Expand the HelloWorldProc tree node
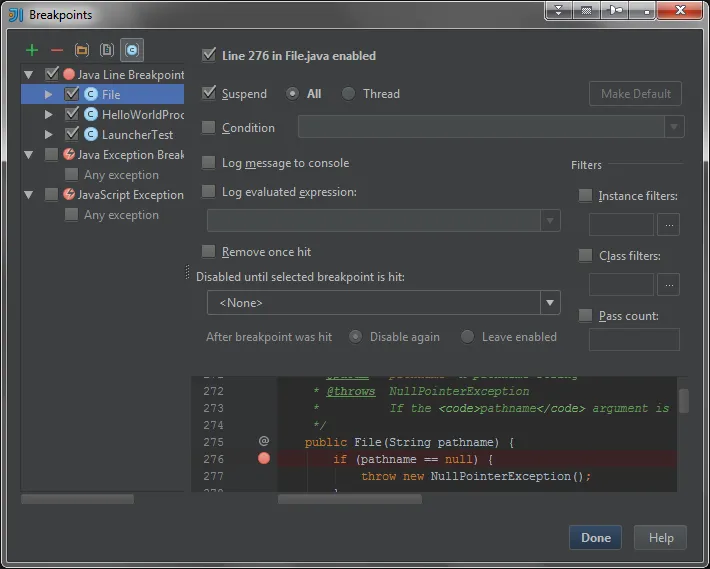This screenshot has width=710, height=569. coord(48,115)
